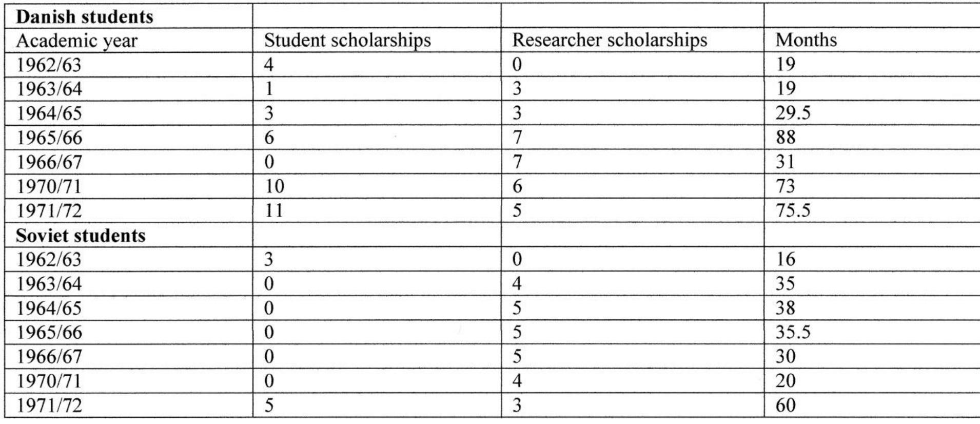The height and width of the screenshot is (424, 980).
Task: Click the student scholarships value 11
Action: coord(274,210)
